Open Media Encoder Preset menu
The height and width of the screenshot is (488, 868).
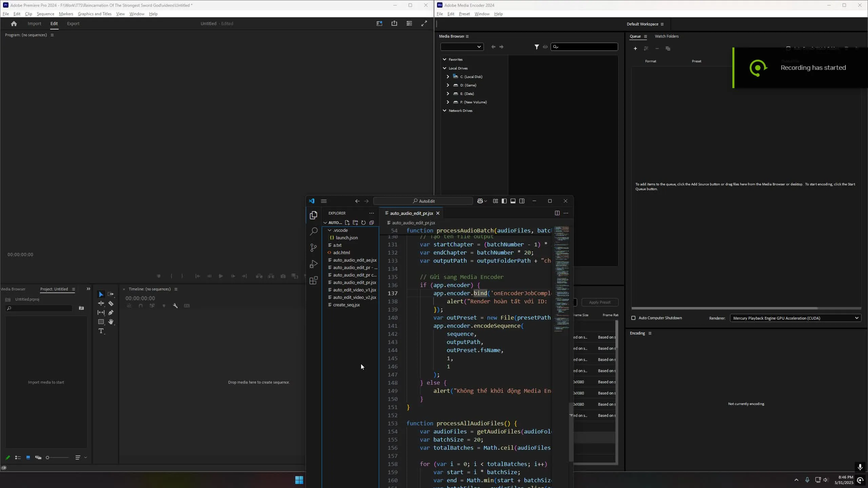[x=464, y=14]
